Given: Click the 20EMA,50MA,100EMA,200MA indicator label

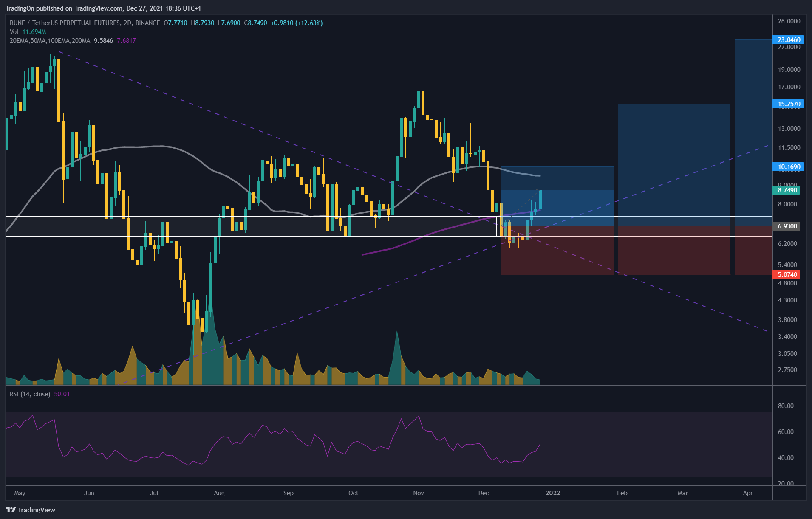Looking at the screenshot, I should (50, 41).
